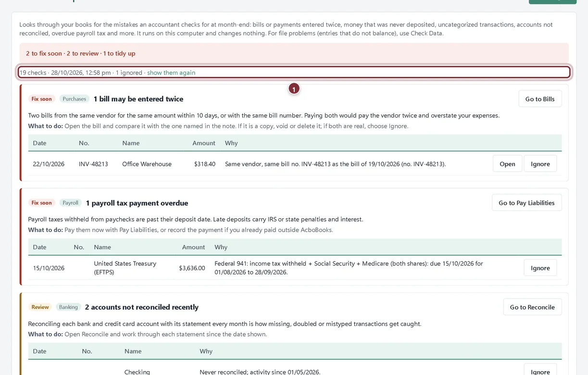This screenshot has width=588, height=375.
Task: Click the Why column header in the payroll table
Action: tap(221, 247)
